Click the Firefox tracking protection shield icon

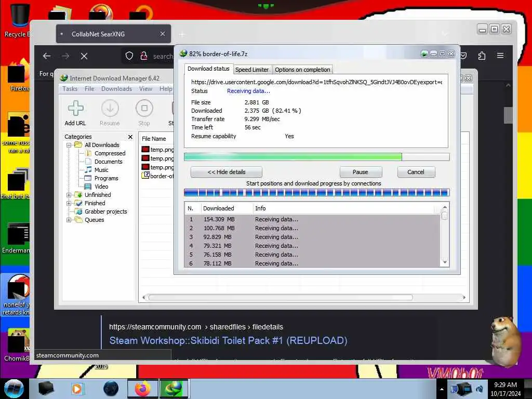point(129,56)
